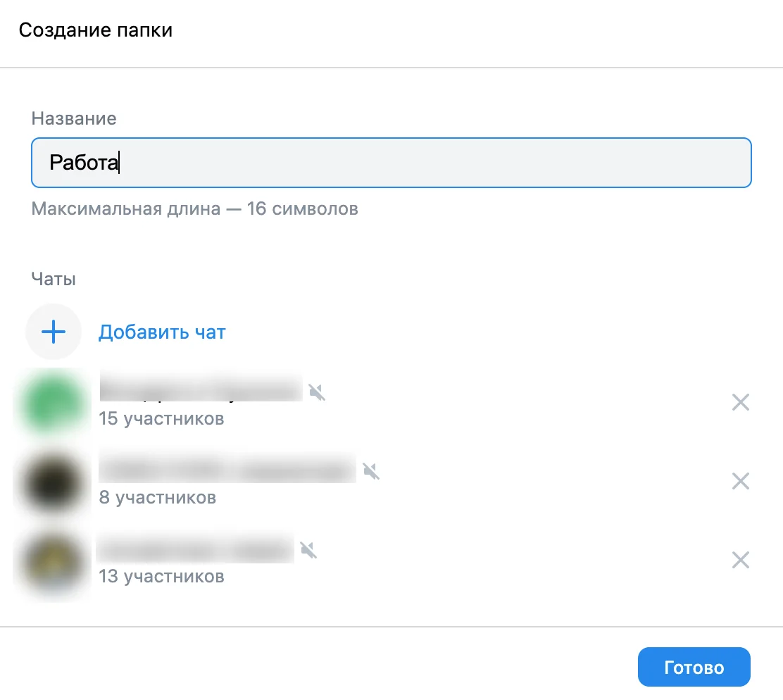The width and height of the screenshot is (783, 700).
Task: Click the 'Добавить чат' link
Action: (x=162, y=332)
